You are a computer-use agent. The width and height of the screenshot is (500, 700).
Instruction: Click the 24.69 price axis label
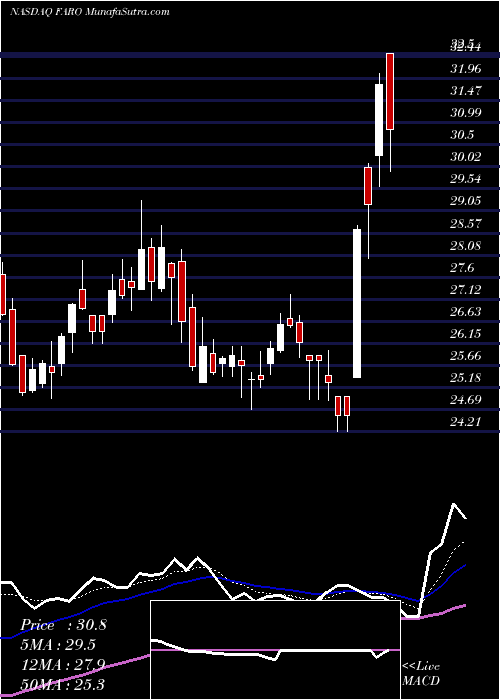(x=466, y=400)
